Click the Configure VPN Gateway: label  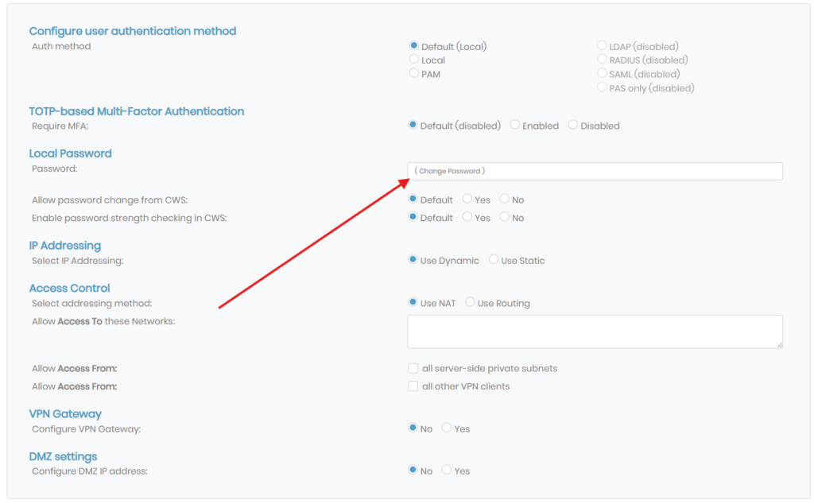pyautogui.click(x=86, y=429)
